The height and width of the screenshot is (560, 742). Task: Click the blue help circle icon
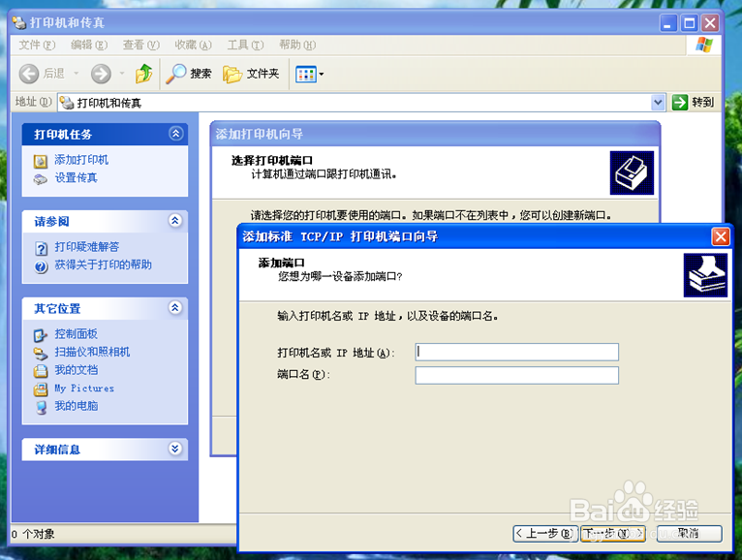[x=42, y=267]
